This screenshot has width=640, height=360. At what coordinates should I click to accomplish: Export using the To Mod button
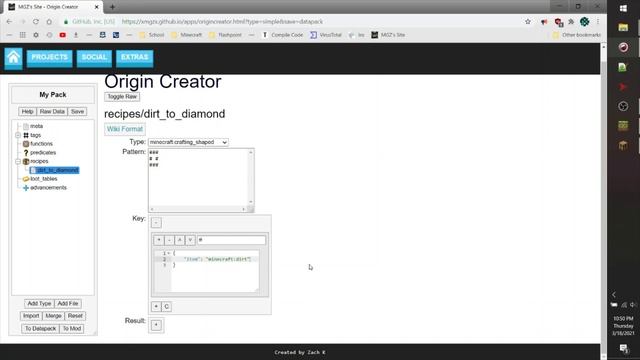click(72, 329)
